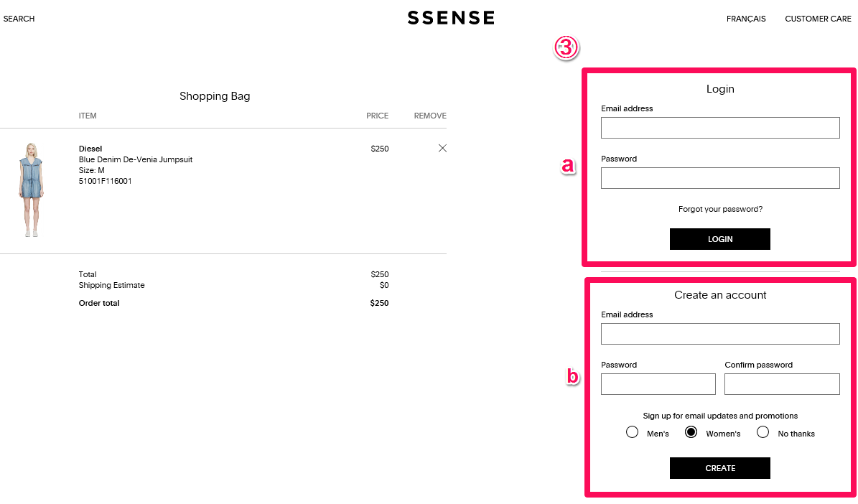This screenshot has height=504, width=858.
Task: Click the black CREATE button
Action: pos(719,468)
